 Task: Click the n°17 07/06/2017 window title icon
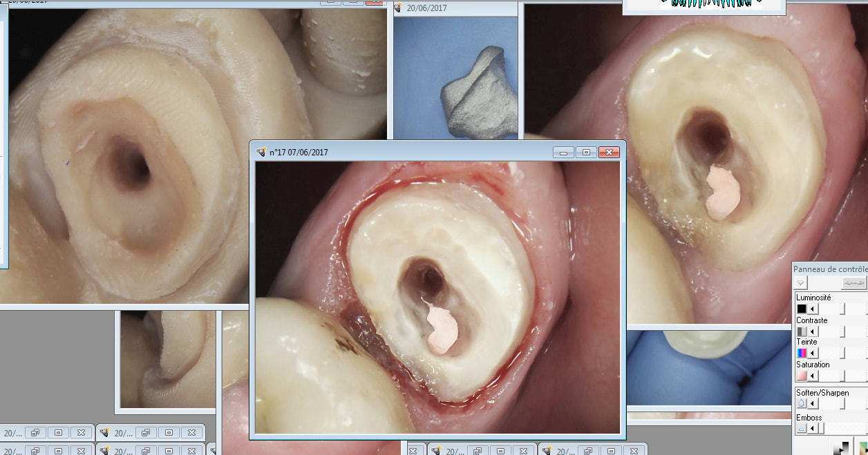261,152
